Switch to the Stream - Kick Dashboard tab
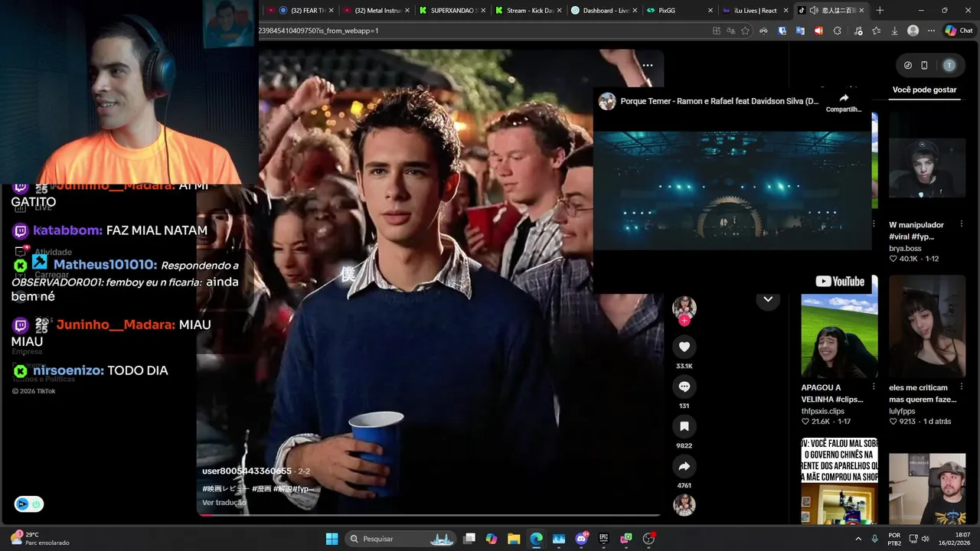Image resolution: width=980 pixels, height=551 pixels. 528,11
